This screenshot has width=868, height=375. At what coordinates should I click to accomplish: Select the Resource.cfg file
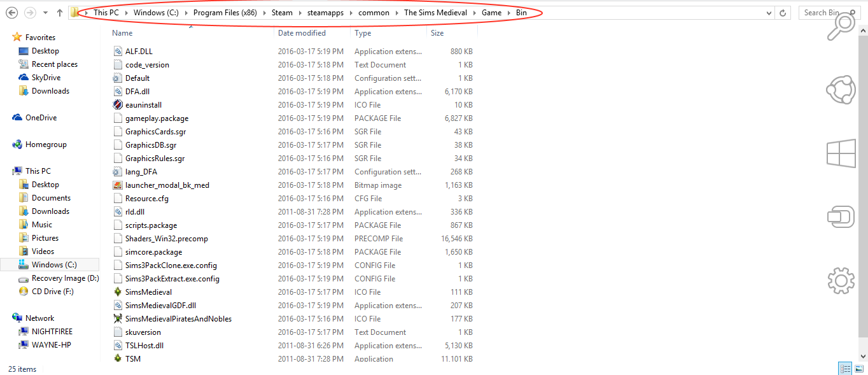[x=147, y=199]
